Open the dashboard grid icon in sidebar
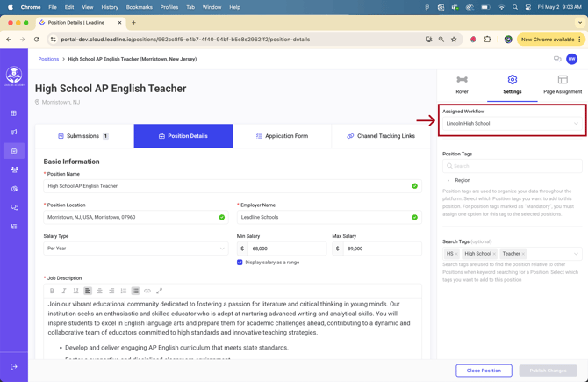The height and width of the screenshot is (382, 588). click(x=14, y=113)
